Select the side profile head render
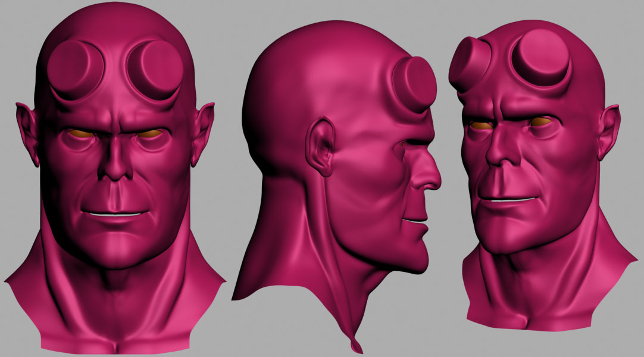 (337, 187)
